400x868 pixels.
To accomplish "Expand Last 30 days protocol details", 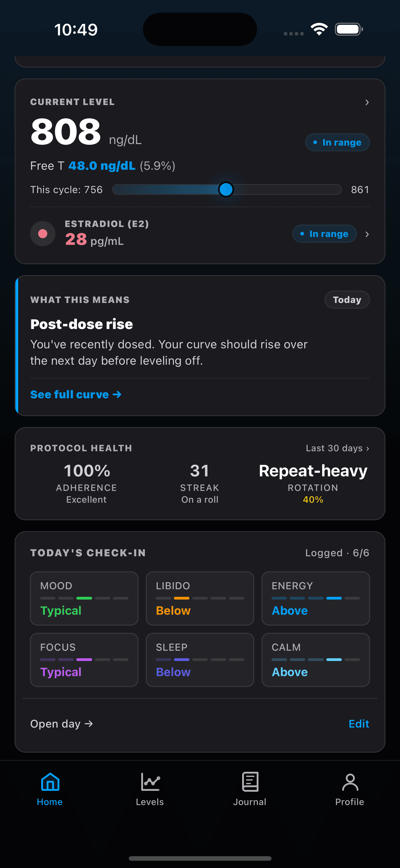I will pyautogui.click(x=337, y=448).
